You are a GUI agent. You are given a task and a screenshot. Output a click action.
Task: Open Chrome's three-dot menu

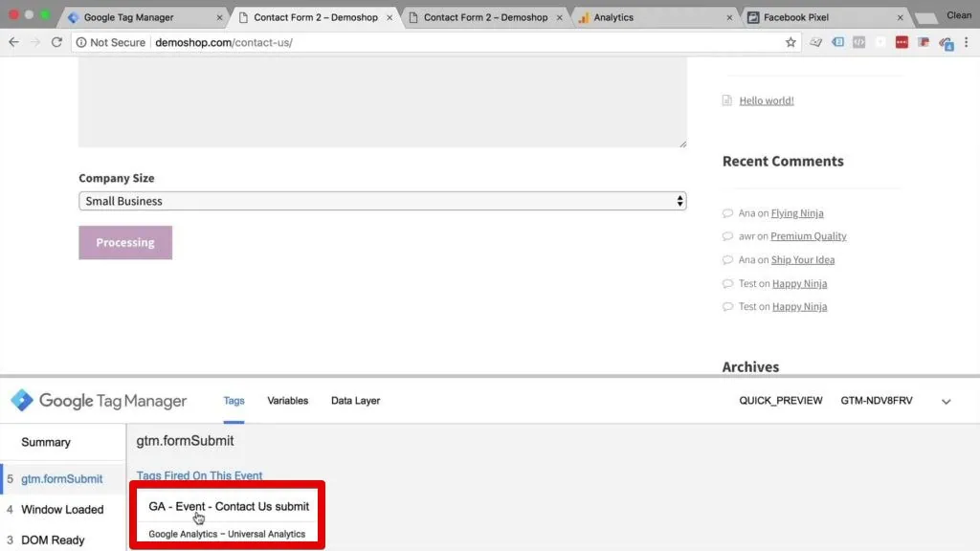pos(969,42)
